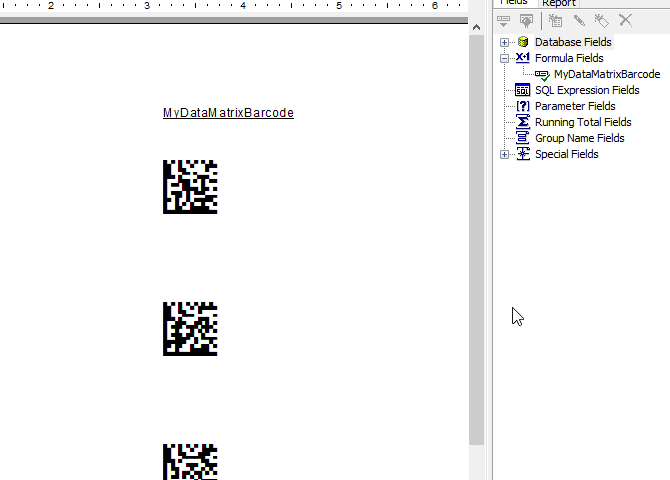Select Special Fields label
The image size is (670, 480).
(567, 154)
